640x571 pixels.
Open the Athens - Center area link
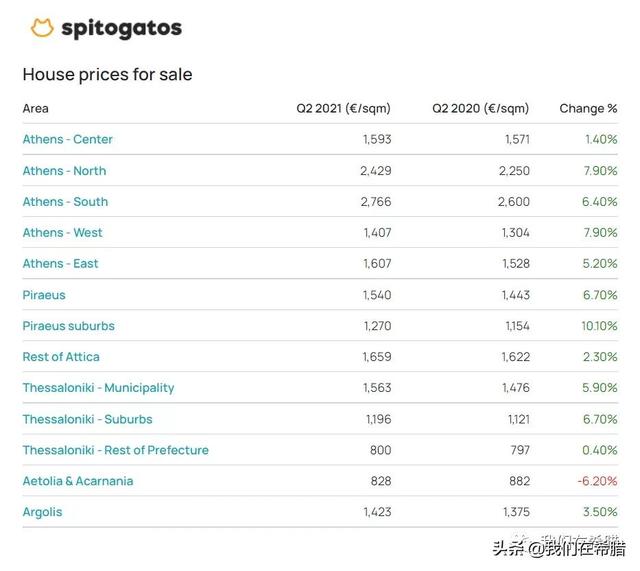pos(67,140)
